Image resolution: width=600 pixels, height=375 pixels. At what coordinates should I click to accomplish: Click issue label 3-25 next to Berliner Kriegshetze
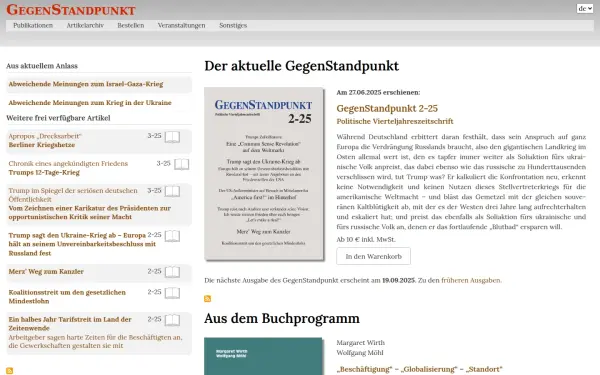coord(155,136)
